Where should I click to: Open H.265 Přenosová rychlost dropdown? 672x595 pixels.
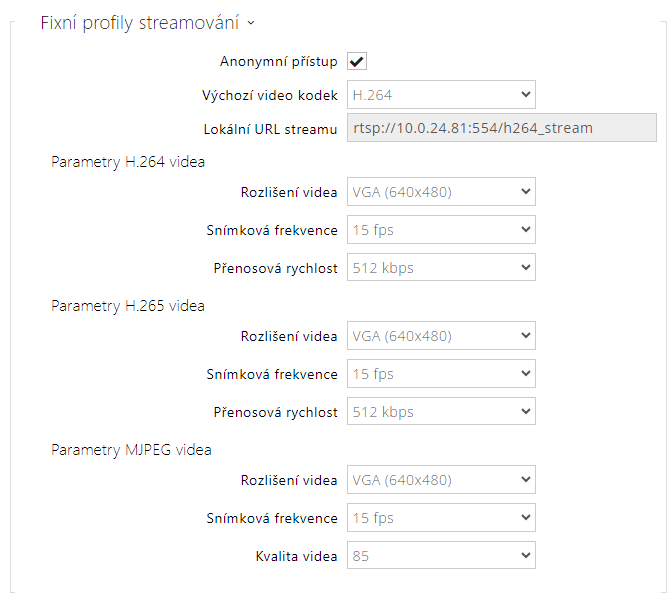click(441, 412)
